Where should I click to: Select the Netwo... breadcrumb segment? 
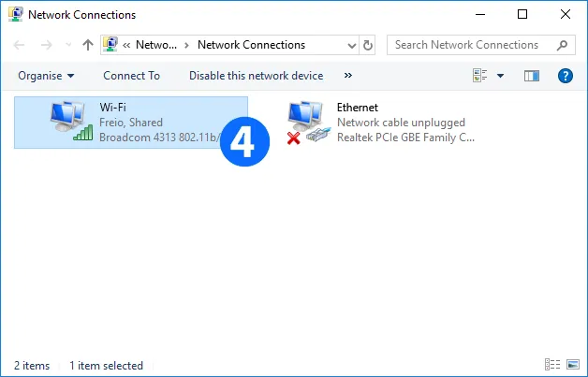point(156,45)
